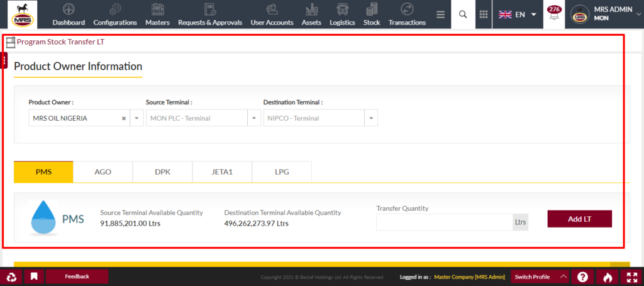Click the Copyright 2021 Bestaf Holdings text
This screenshot has height=286, width=644.
[x=322, y=277]
